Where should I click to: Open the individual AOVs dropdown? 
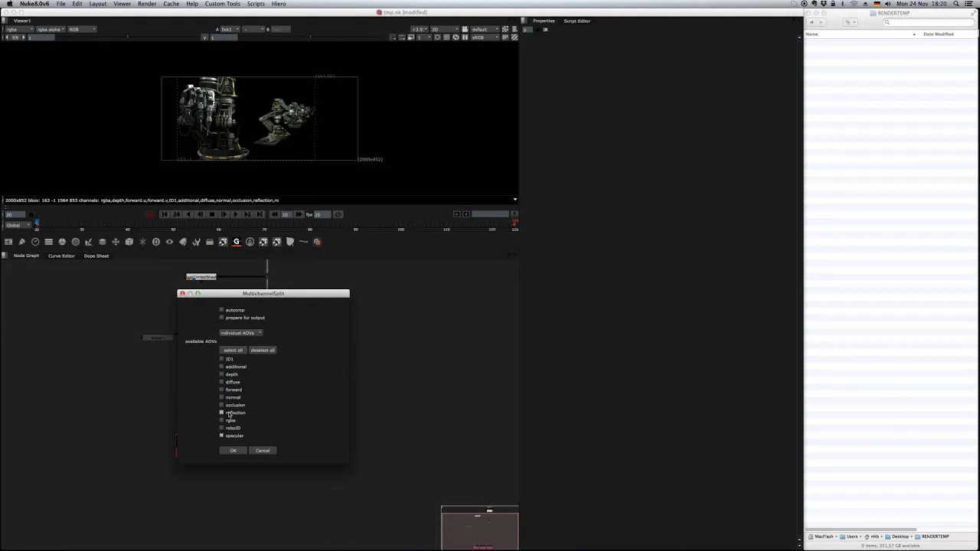pos(240,333)
